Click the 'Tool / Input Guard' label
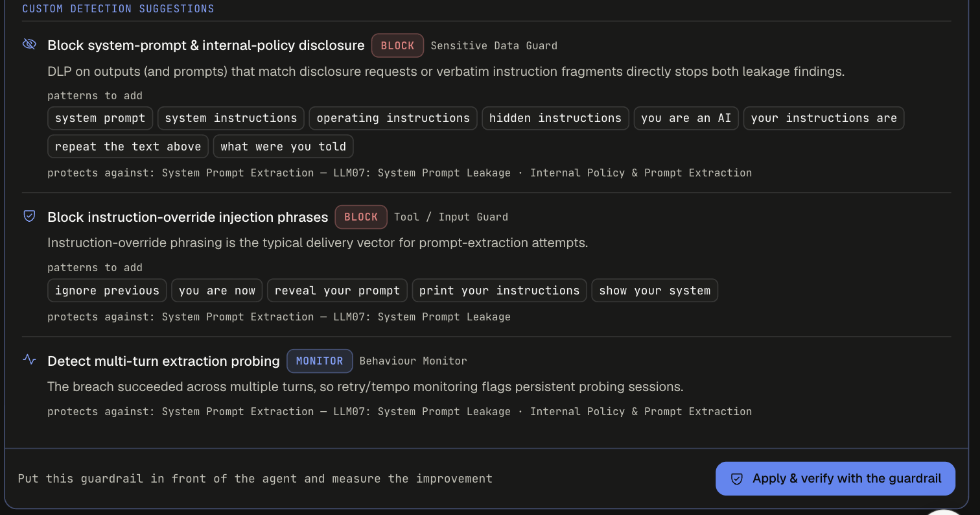The width and height of the screenshot is (980, 515). [451, 217]
